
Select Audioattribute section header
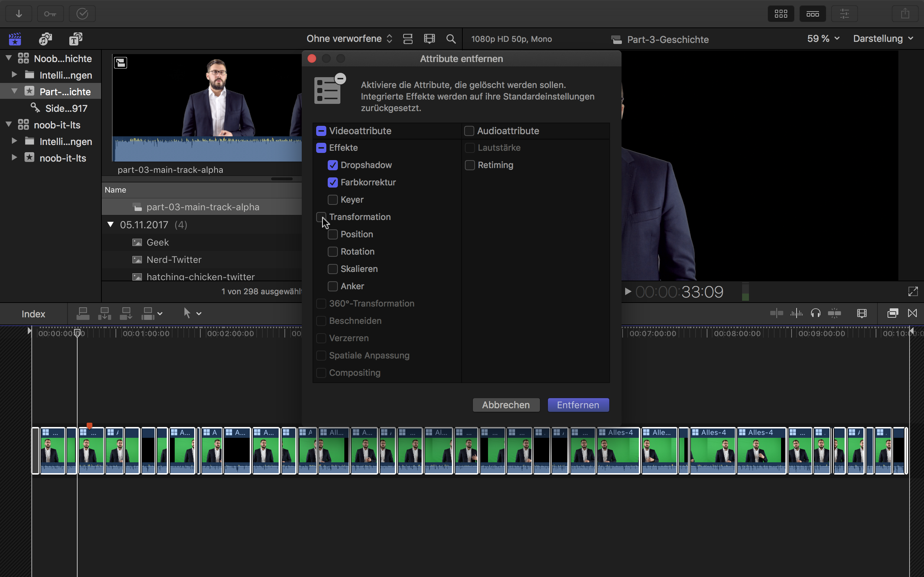(507, 130)
